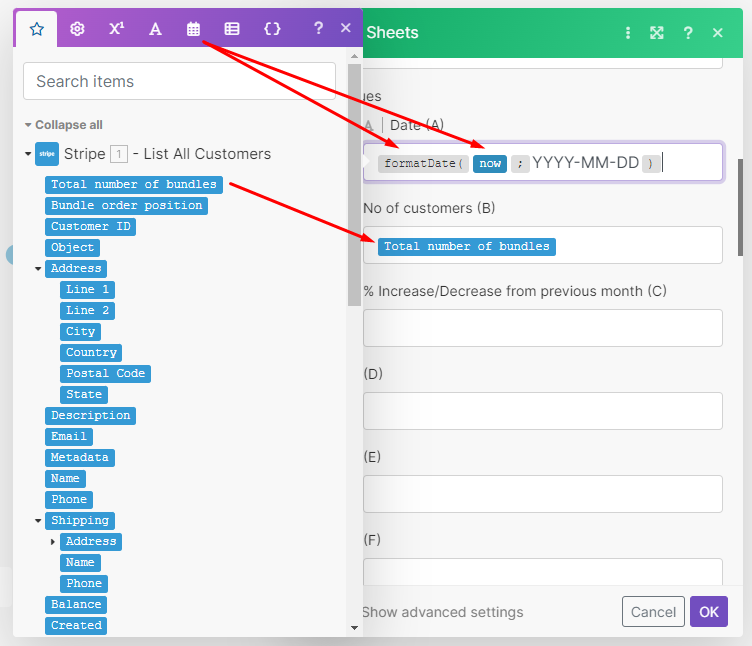Select Bundle order position item

pyautogui.click(x=127, y=206)
